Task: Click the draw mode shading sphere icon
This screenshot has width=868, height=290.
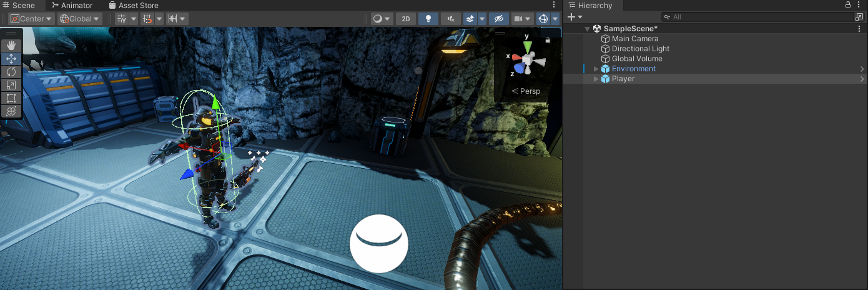Action: 378,19
